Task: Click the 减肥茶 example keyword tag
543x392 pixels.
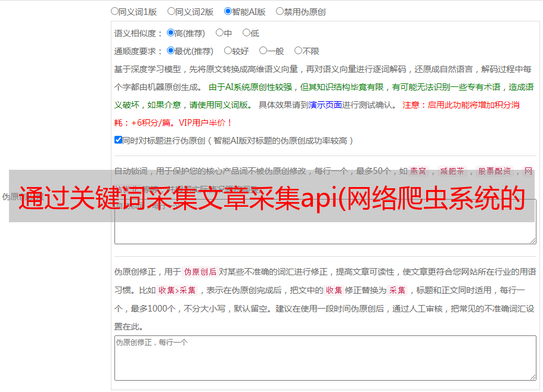Action: [x=452, y=171]
